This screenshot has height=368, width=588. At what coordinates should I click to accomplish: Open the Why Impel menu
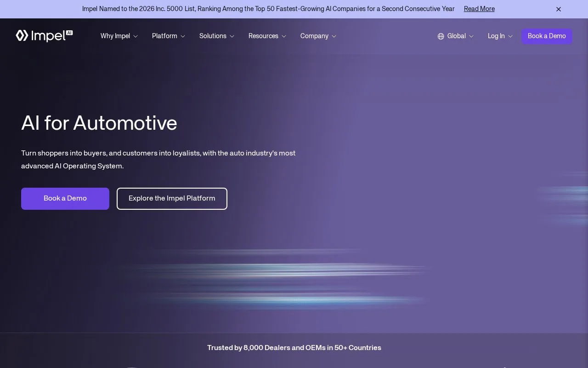115,36
